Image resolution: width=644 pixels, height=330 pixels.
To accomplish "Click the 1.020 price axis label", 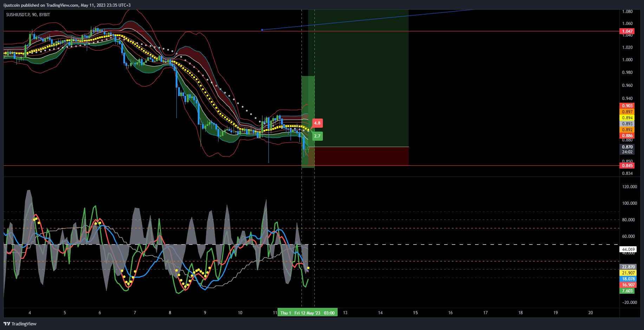I will (627, 47).
